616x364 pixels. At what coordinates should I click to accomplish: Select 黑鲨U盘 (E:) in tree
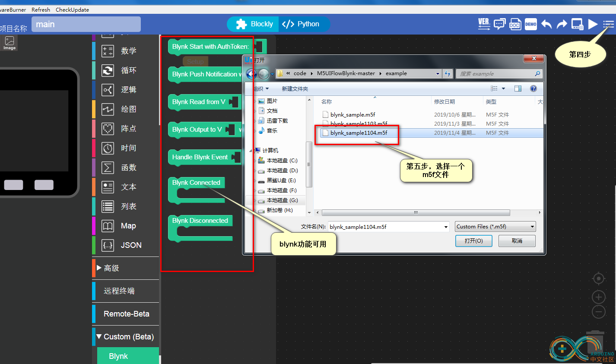(x=281, y=180)
